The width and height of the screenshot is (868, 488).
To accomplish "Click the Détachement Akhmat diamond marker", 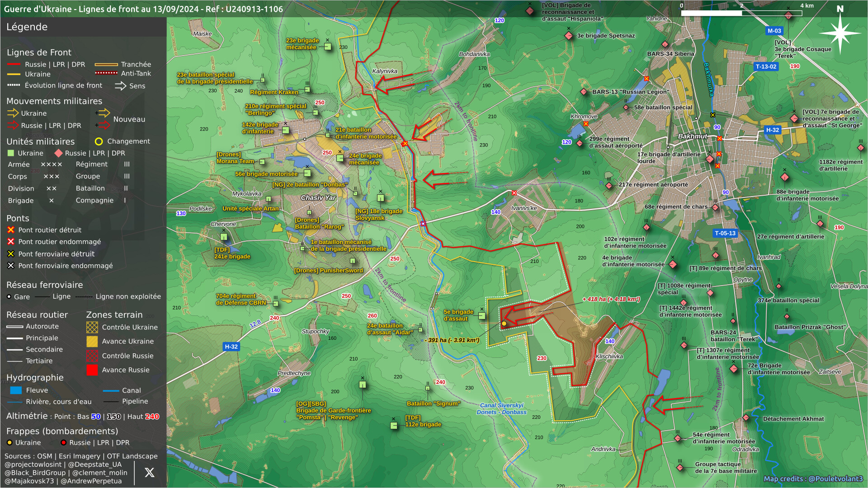I will pyautogui.click(x=746, y=418).
